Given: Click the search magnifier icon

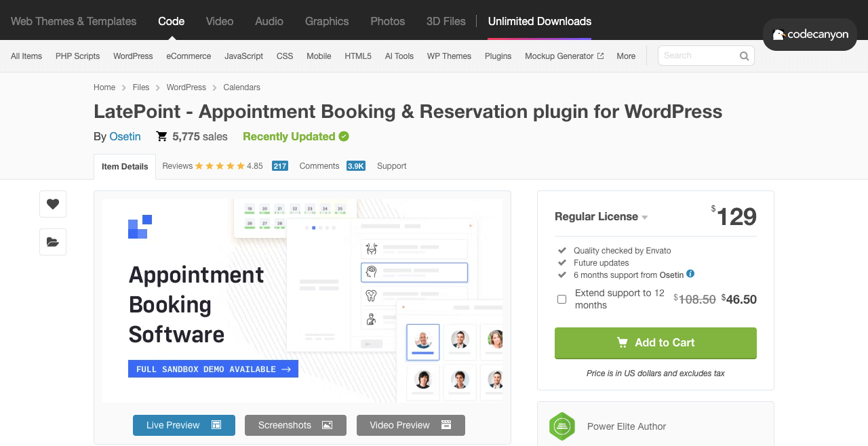Looking at the screenshot, I should [x=744, y=56].
